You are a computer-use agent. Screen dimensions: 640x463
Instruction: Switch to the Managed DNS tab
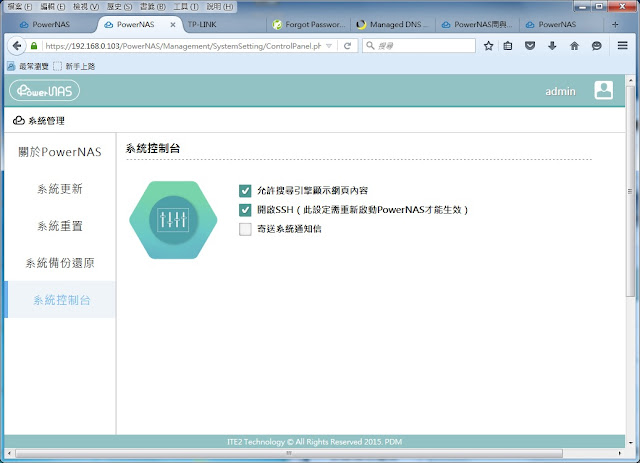[393, 24]
